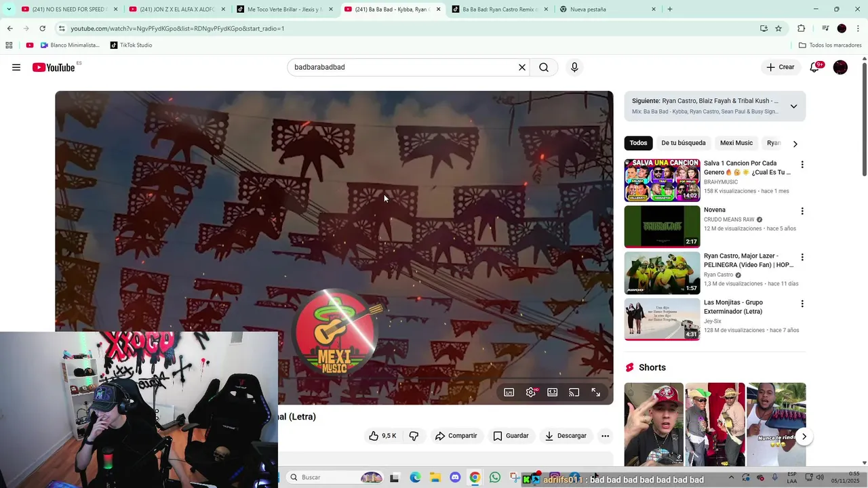Screen dimensions: 868x488
Task: Select the De tu búsqueda chip
Action: coord(684,143)
